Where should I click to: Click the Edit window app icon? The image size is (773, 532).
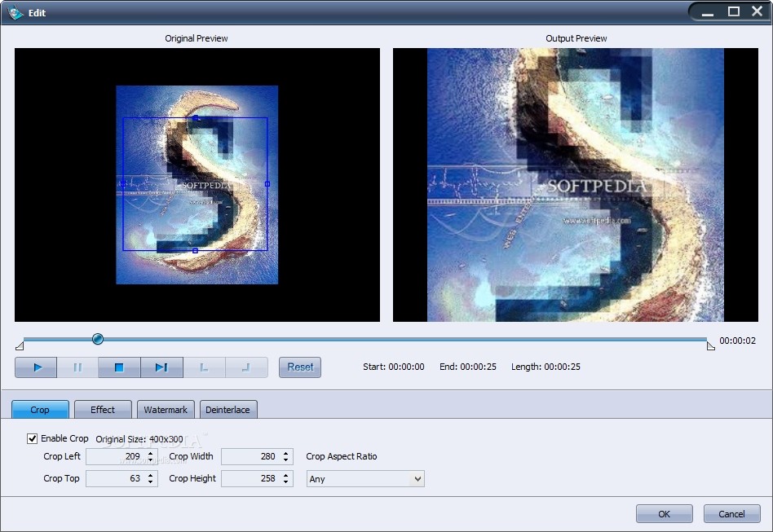(15, 12)
